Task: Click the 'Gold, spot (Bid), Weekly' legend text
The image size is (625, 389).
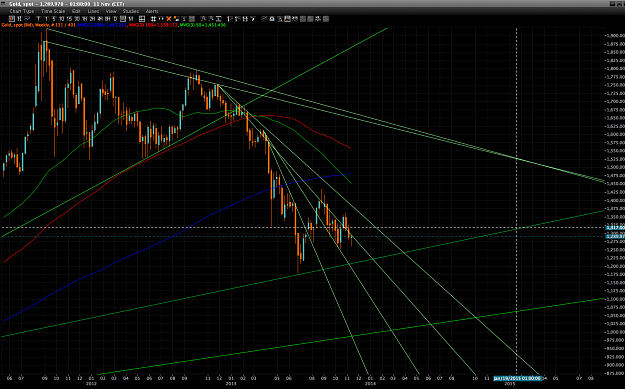Action: 25,25
